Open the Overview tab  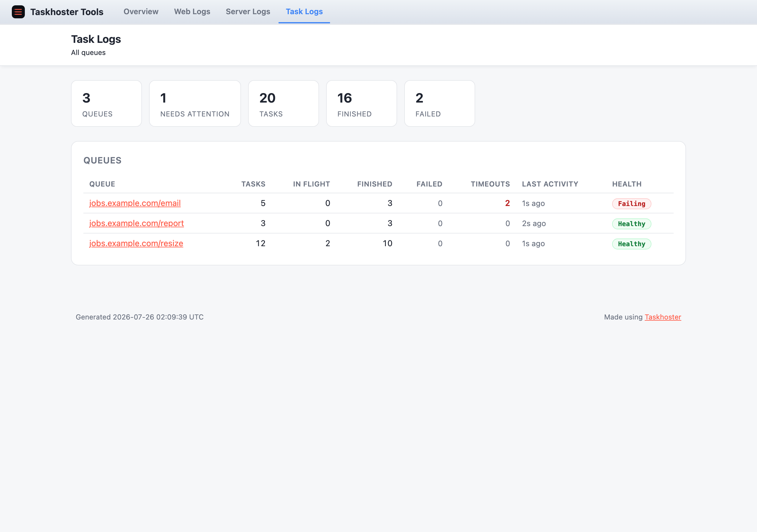point(141,12)
